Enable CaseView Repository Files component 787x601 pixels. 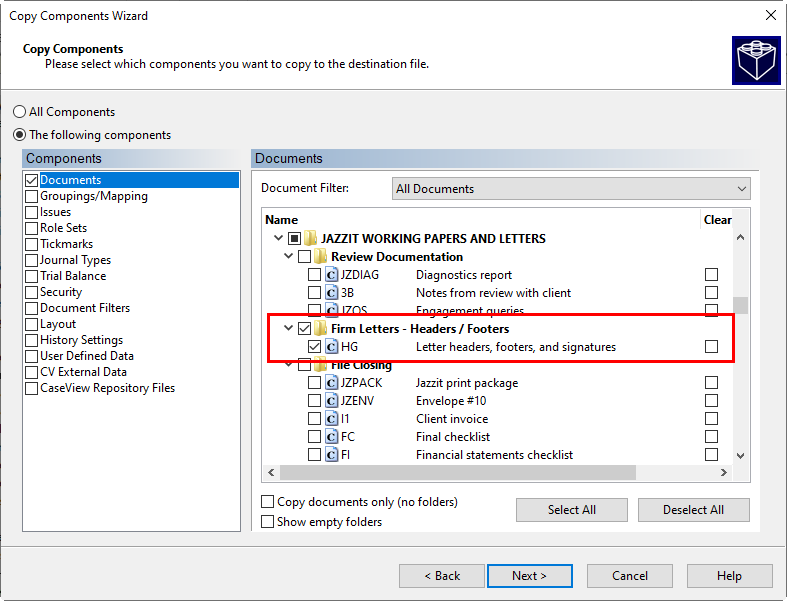click(x=31, y=388)
